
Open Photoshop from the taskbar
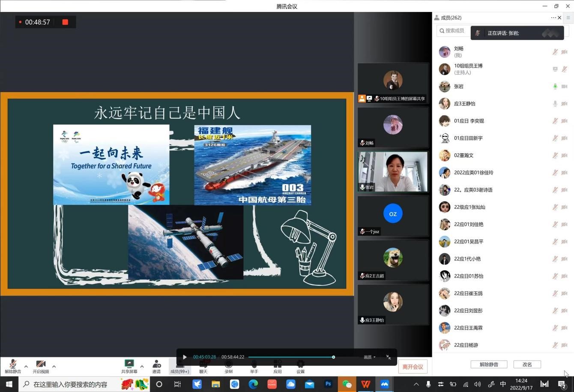pyautogui.click(x=328, y=384)
